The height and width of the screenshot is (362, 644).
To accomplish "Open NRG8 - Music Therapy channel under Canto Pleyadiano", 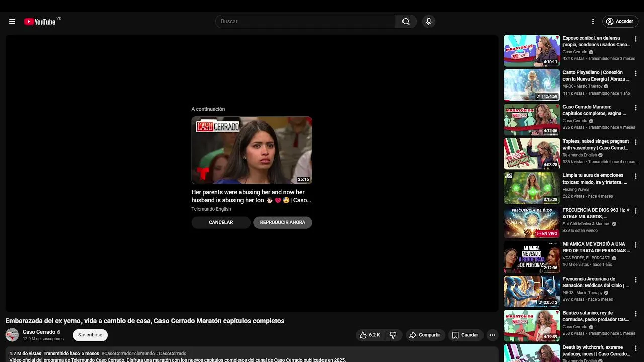I will tap(582, 86).
